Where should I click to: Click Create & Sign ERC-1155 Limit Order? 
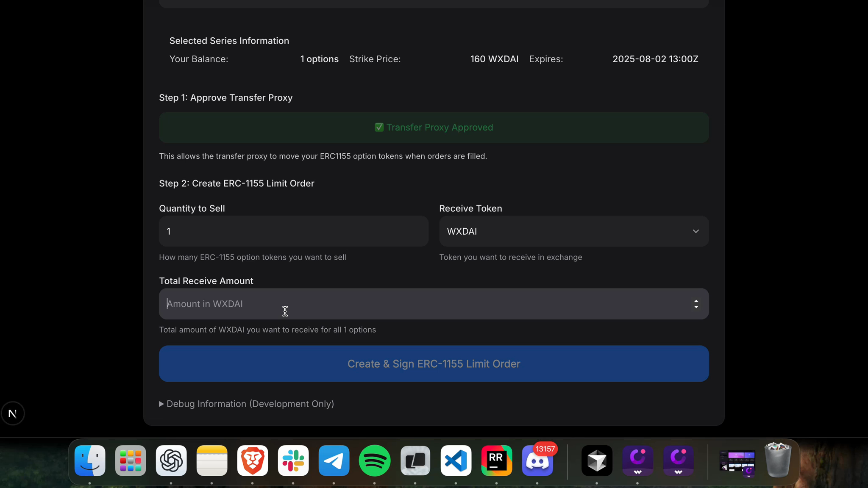tap(434, 363)
